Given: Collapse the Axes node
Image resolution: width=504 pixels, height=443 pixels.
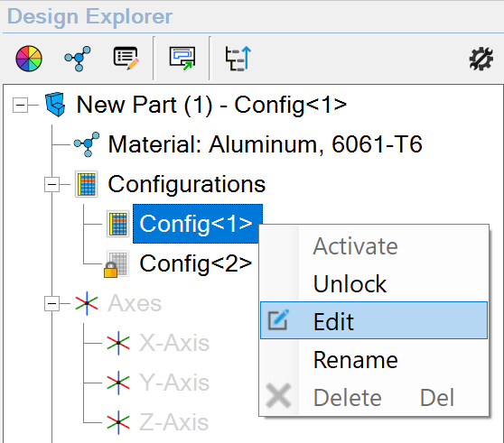Looking at the screenshot, I should click(x=51, y=303).
